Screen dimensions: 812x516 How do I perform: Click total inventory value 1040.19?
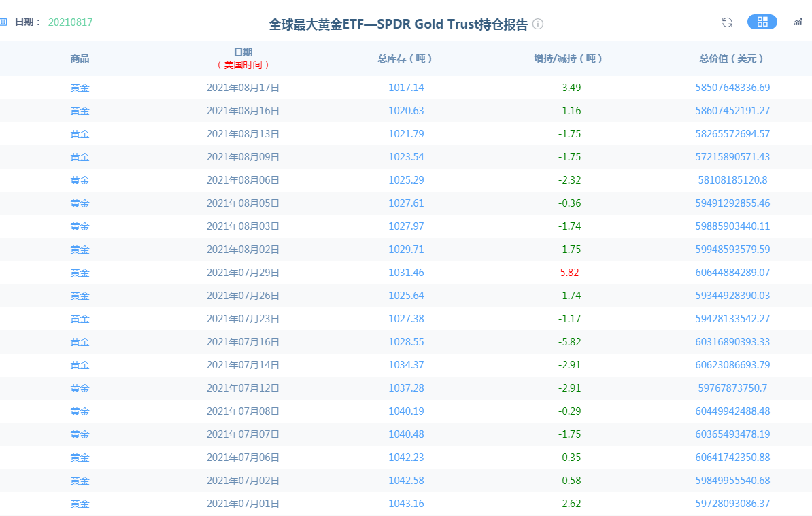406,411
